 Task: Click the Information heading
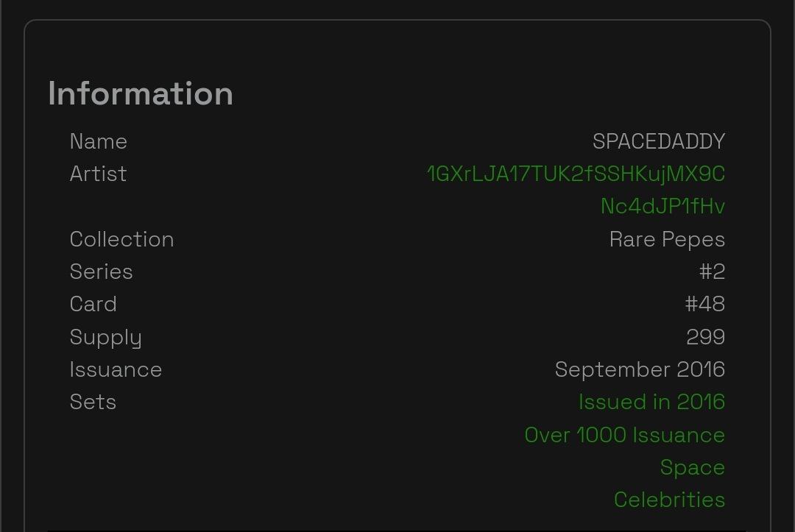point(141,93)
